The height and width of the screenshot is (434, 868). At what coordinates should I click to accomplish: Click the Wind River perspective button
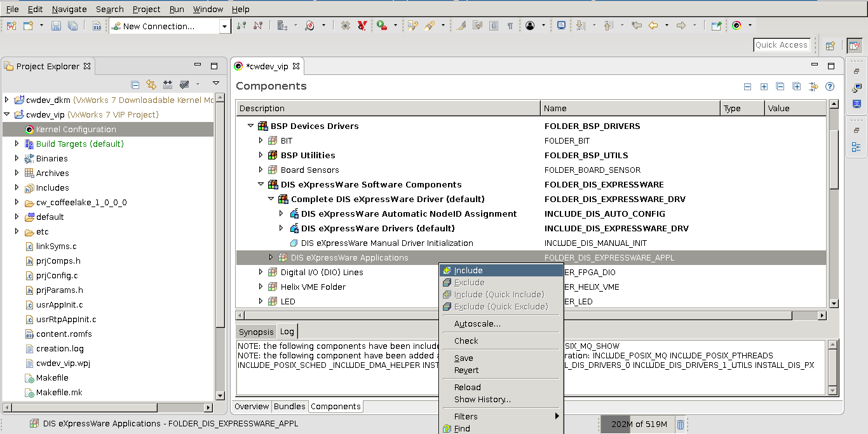click(855, 45)
